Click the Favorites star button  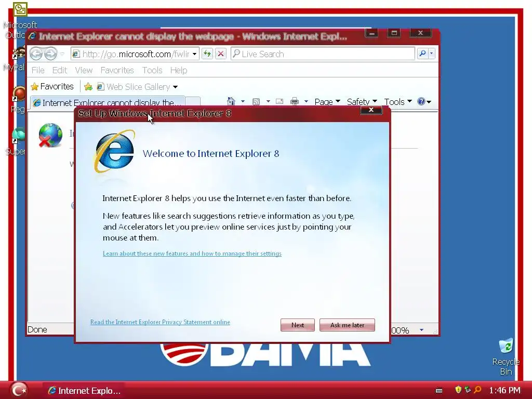tap(52, 87)
